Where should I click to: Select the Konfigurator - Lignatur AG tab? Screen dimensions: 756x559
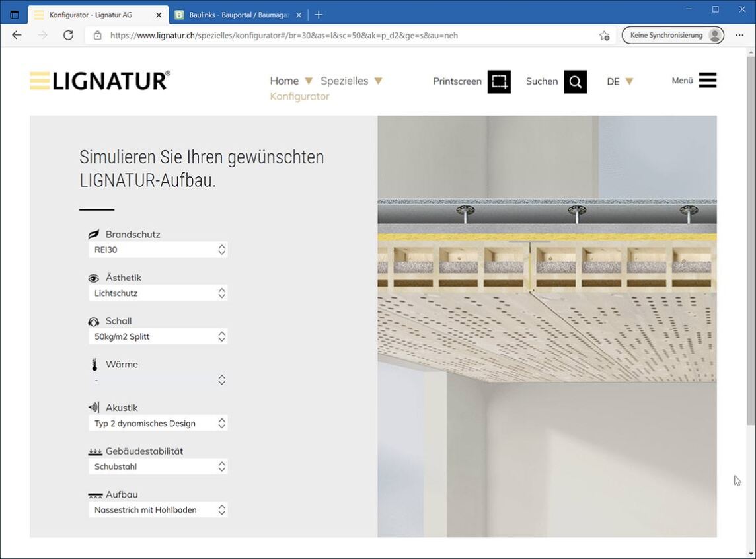(98, 15)
